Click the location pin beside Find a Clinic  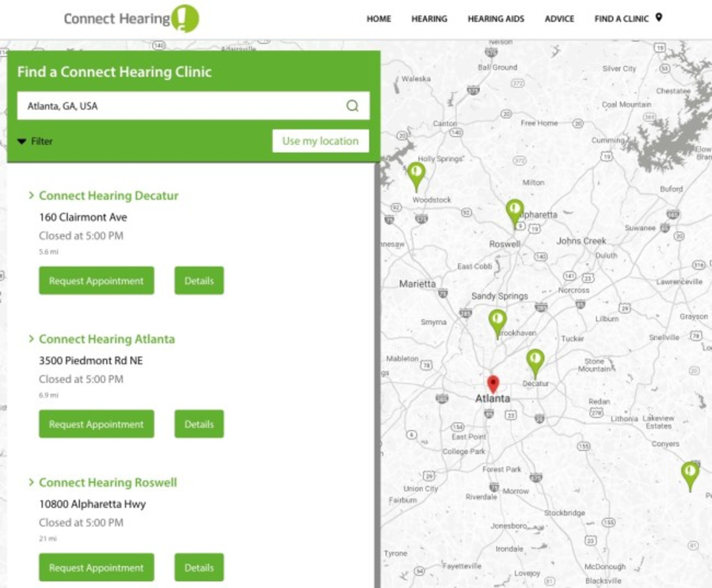(658, 17)
